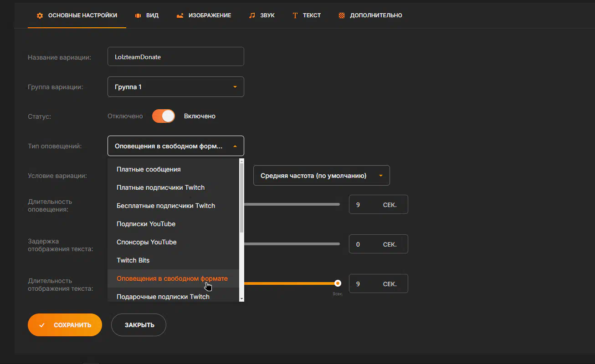
Task: Click the text display duration slider handle
Action: (x=338, y=283)
